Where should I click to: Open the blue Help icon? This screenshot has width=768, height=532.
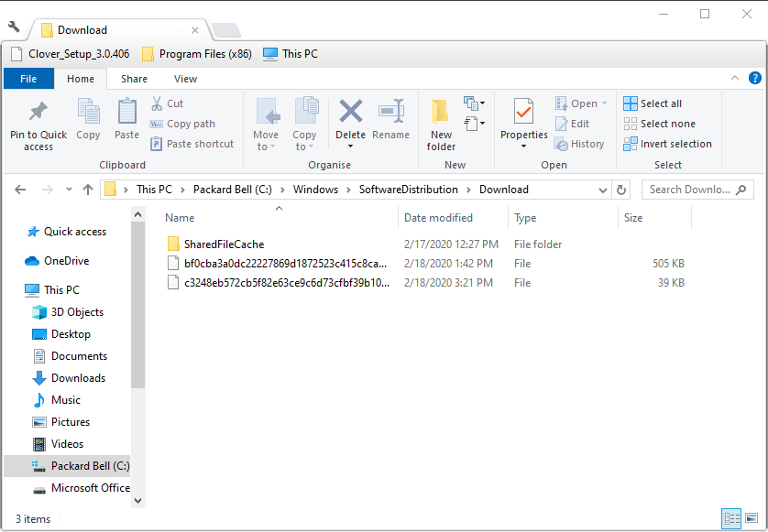pyautogui.click(x=755, y=78)
